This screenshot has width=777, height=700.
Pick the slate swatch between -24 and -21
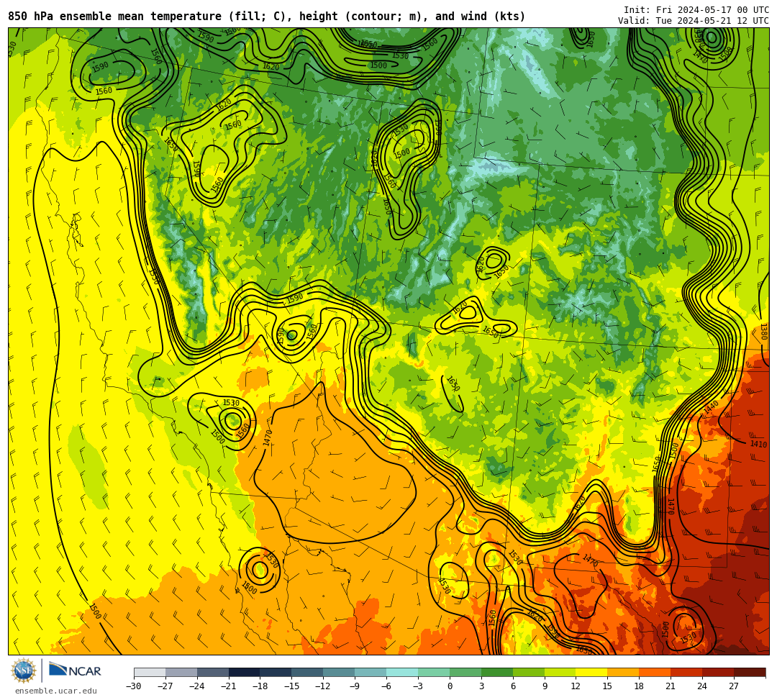(x=213, y=672)
